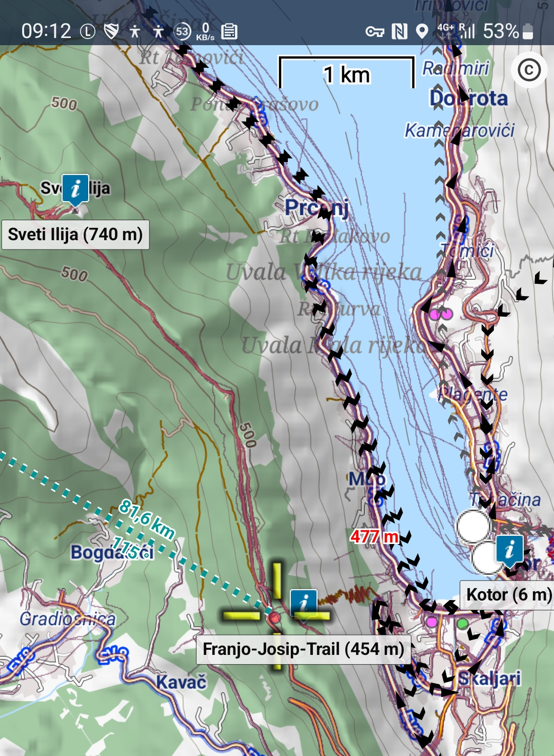Tap the 81,6 km distance label

pyautogui.click(x=147, y=519)
